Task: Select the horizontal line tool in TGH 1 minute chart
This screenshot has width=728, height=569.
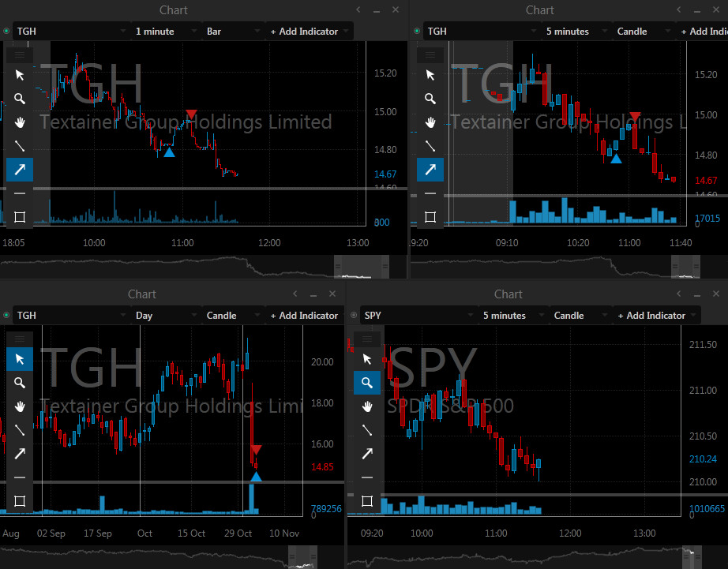Action: 20,193
